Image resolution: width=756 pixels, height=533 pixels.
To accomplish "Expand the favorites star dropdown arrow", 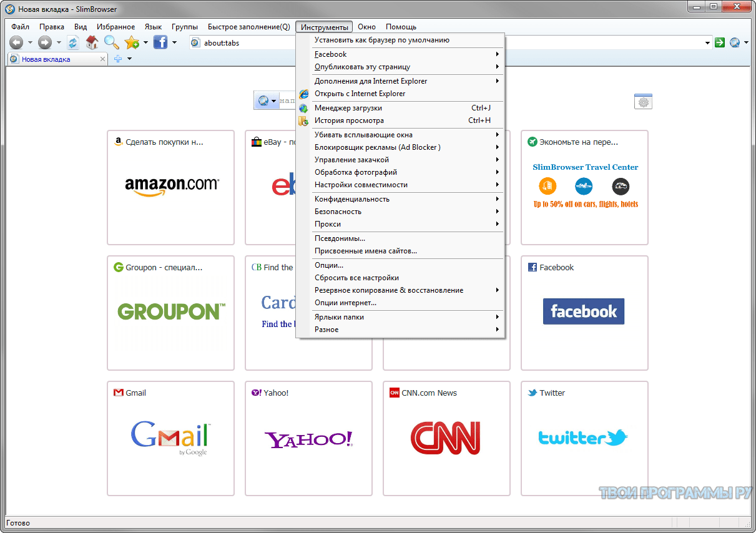I will (x=145, y=42).
